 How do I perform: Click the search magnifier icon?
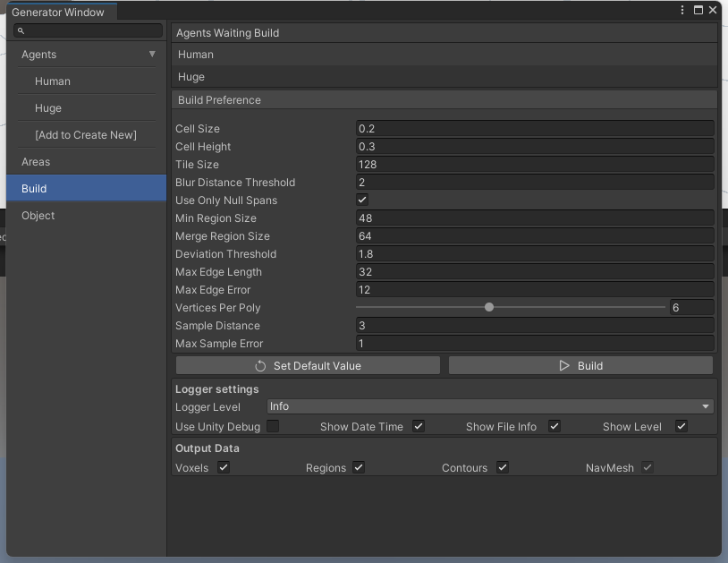[21, 30]
